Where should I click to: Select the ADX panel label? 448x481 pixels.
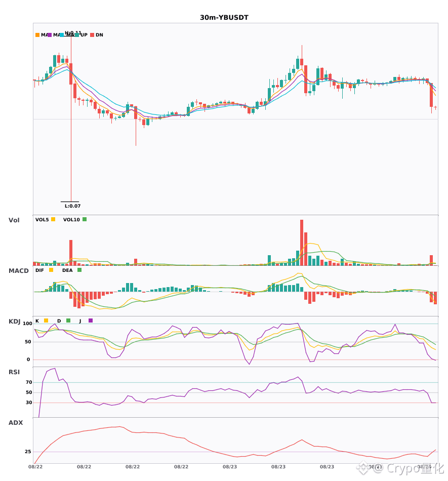pos(16,423)
